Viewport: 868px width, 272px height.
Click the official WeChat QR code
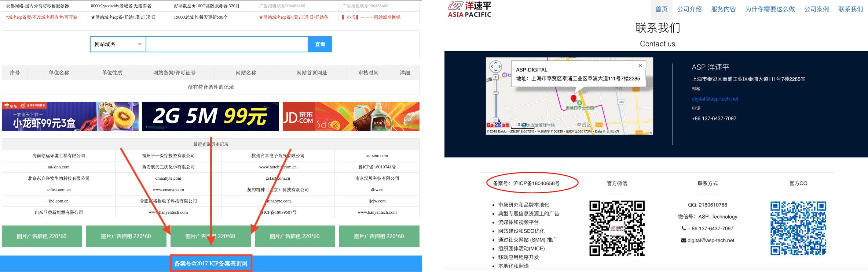pos(617,228)
